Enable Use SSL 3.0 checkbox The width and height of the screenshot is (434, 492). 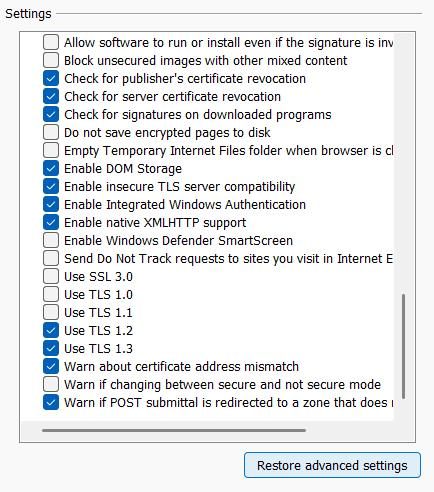pyautogui.click(x=51, y=276)
